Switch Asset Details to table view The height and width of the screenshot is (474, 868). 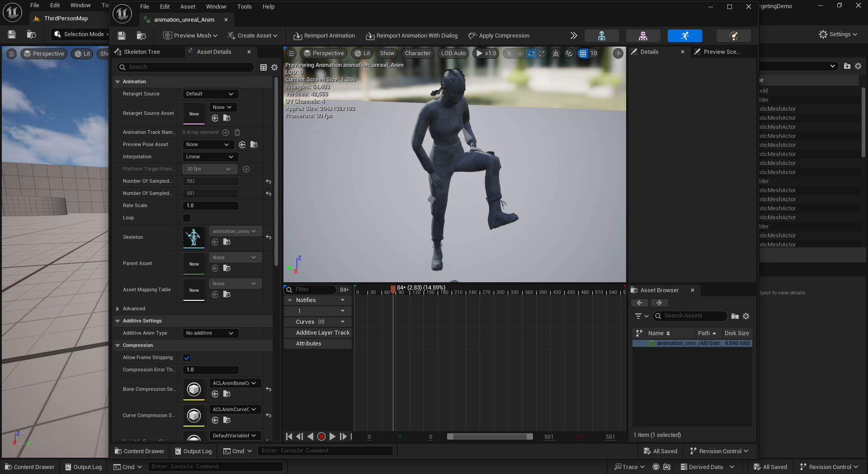[264, 67]
